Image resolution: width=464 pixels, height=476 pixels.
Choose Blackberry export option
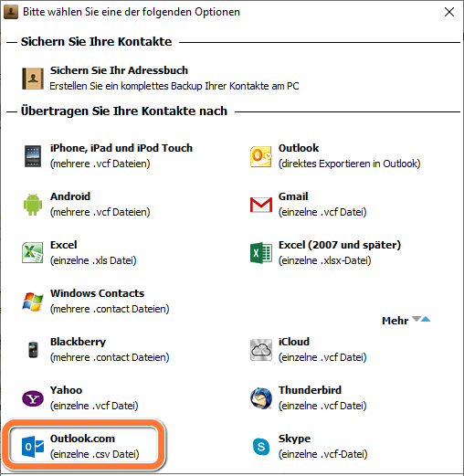point(78,342)
